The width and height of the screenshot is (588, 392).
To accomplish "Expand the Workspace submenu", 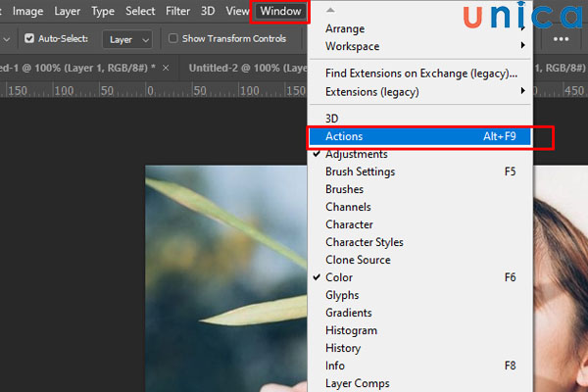I will 420,46.
